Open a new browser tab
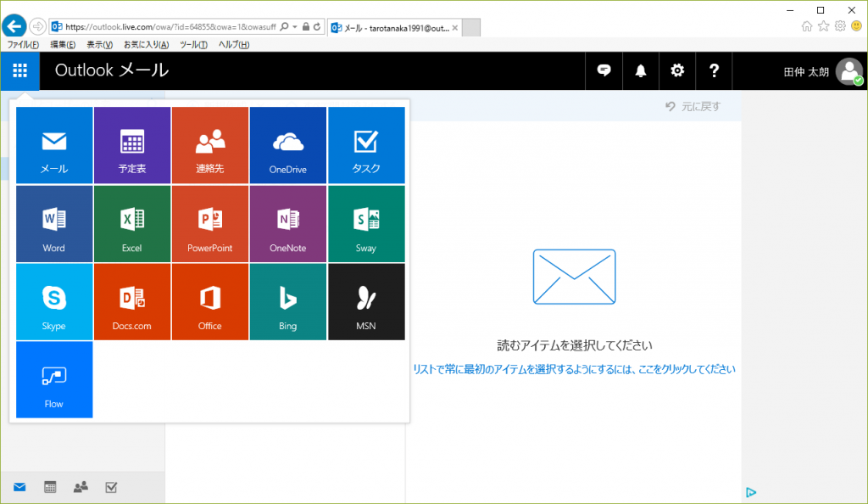Image resolution: width=868 pixels, height=504 pixels. click(x=471, y=28)
